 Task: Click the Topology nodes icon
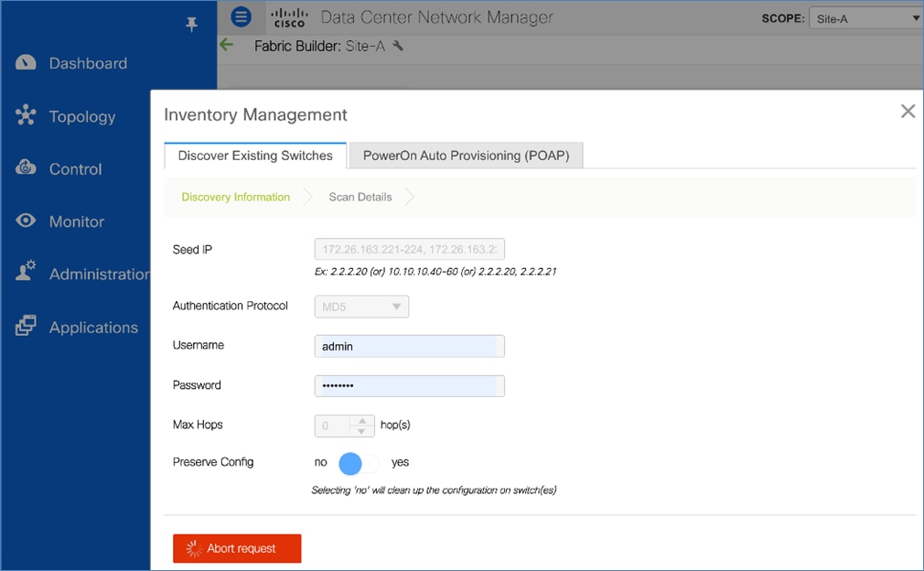26,115
